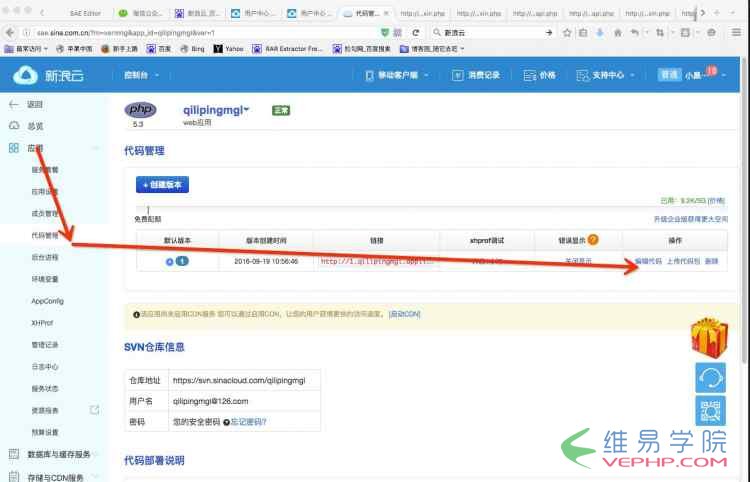Open the browser hamburger menu
The height and width of the screenshot is (482, 750).
coord(736,33)
